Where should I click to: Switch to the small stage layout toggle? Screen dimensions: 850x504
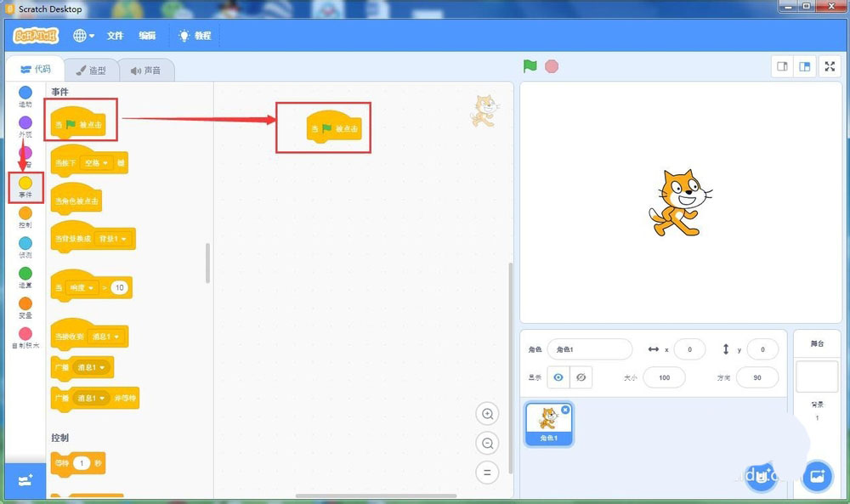(x=782, y=65)
